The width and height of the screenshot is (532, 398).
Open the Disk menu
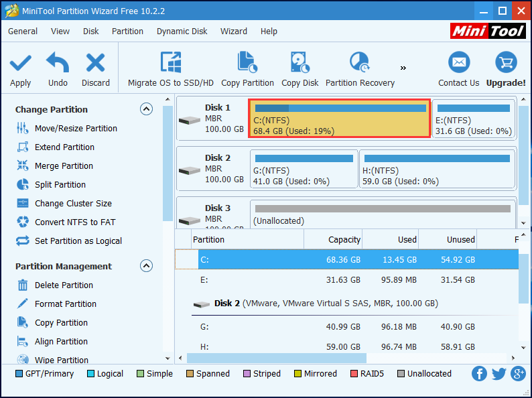(x=90, y=31)
